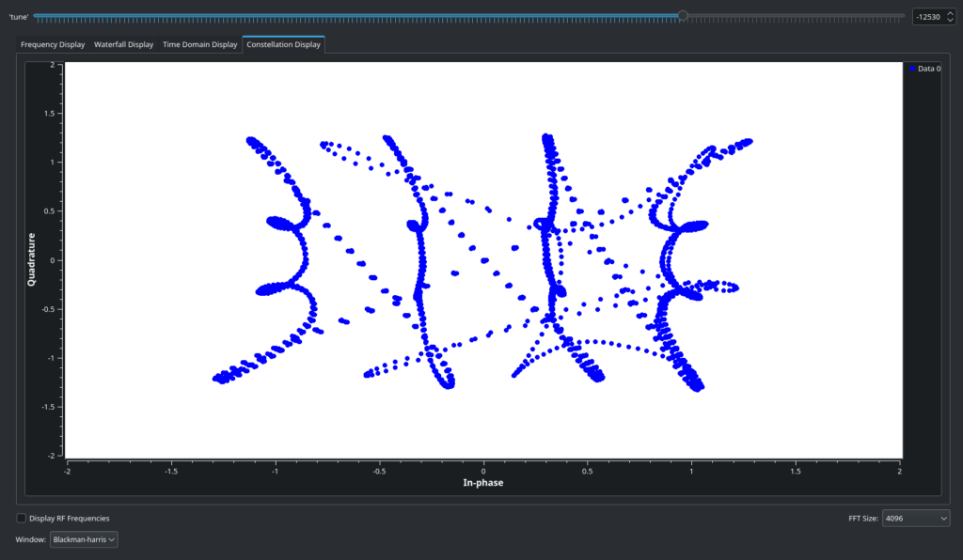Click the filled blue tune slider track
This screenshot has width=963, height=560.
(357, 15)
